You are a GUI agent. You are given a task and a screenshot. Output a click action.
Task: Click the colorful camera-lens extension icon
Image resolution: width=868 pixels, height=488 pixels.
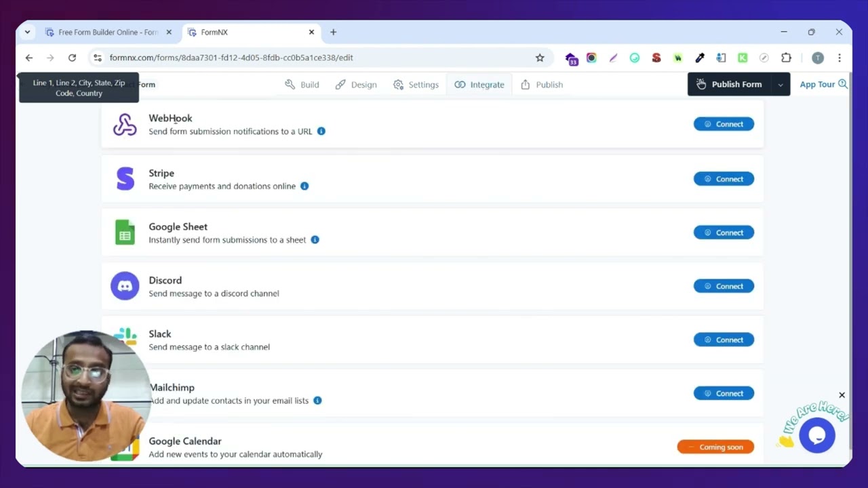591,58
